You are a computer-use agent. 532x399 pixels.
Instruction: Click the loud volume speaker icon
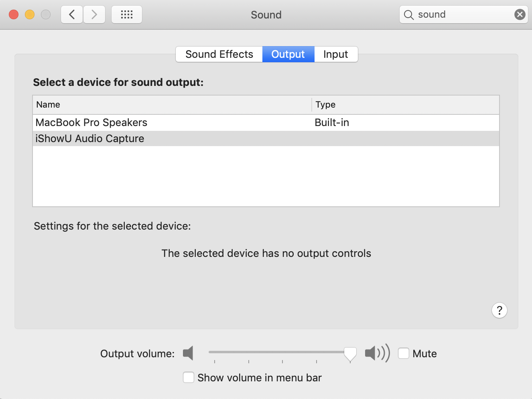tap(377, 353)
